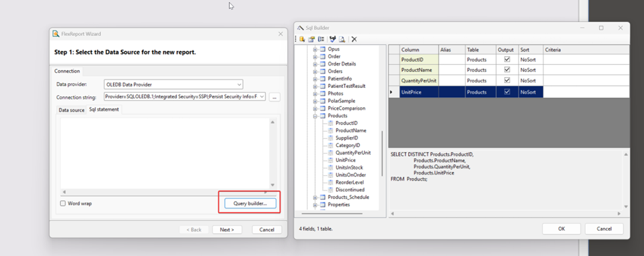The width and height of the screenshot is (644, 256).
Task: Uncheck Output for the ProductName row
Action: pos(507,70)
